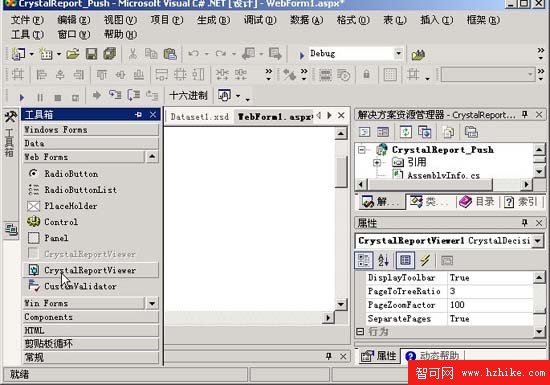The height and width of the screenshot is (385, 550).
Task: Click the PageZoomFactor value field
Action: coord(490,305)
